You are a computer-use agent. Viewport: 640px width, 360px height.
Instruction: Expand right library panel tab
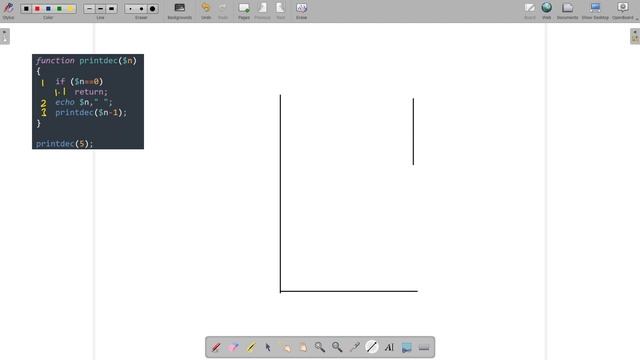pyautogui.click(x=635, y=36)
